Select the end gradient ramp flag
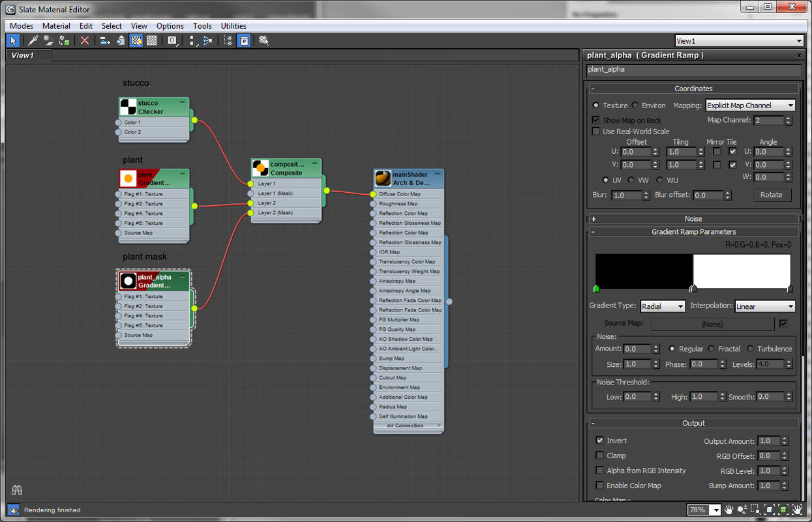This screenshot has height=522, width=812. pos(790,288)
